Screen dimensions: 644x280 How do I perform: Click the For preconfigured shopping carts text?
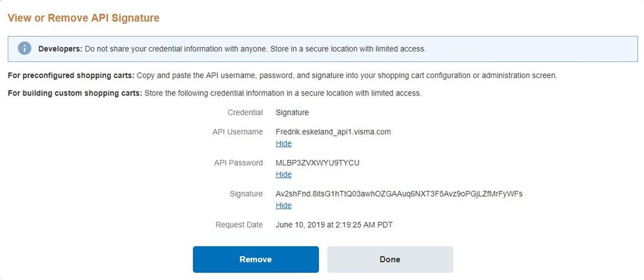point(71,75)
